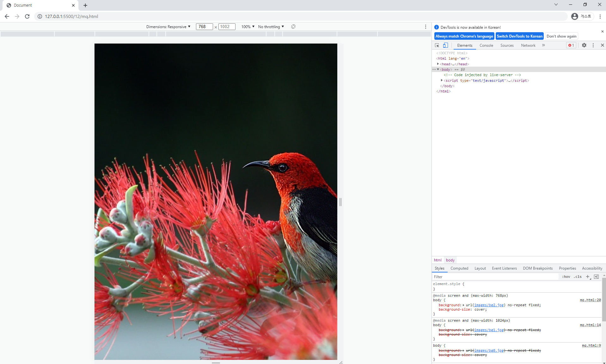
Task: Add a new style rule
Action: (587, 277)
